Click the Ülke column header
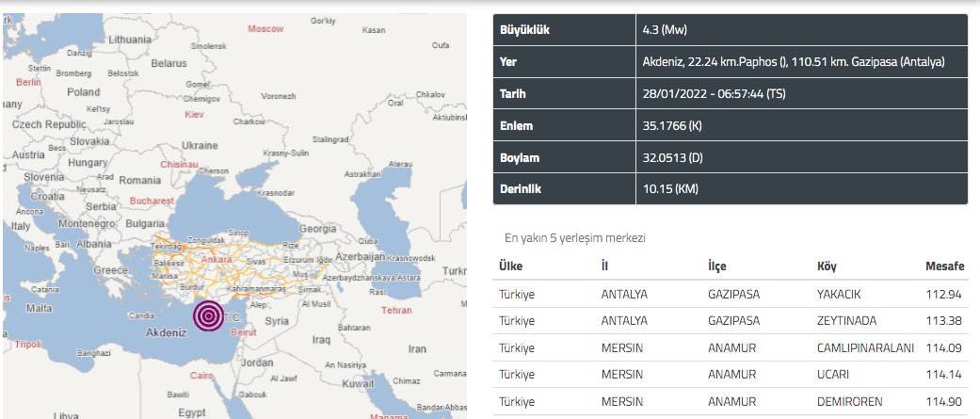This screenshot has width=980, height=419. click(510, 266)
